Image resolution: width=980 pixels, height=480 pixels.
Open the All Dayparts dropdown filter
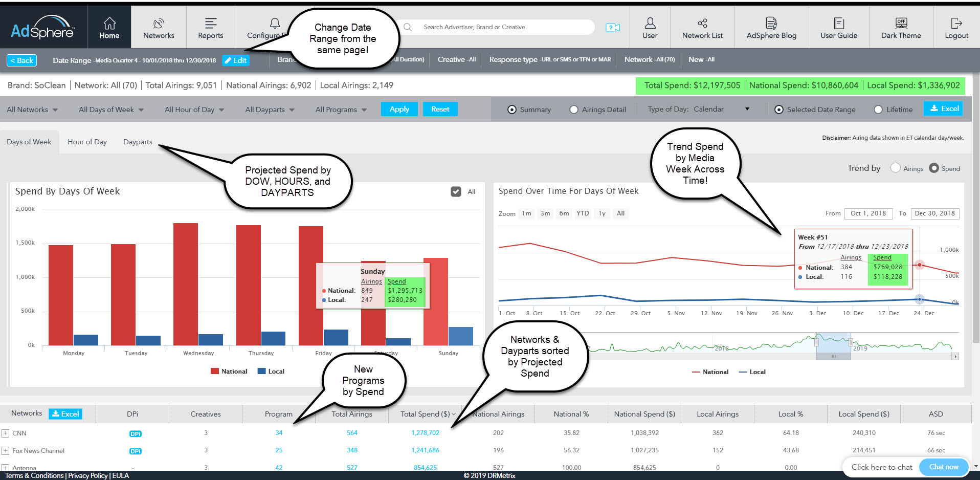(270, 110)
